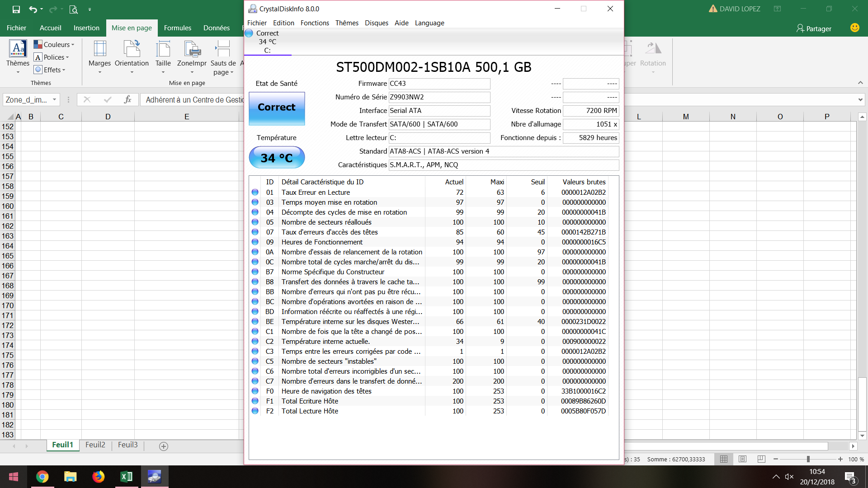868x488 pixels.
Task: Select the Feuil3 sheet tab
Action: pos(128,445)
